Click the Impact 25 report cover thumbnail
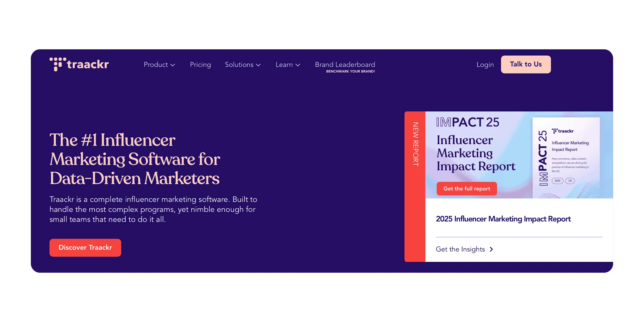The width and height of the screenshot is (644, 322). coord(566,158)
